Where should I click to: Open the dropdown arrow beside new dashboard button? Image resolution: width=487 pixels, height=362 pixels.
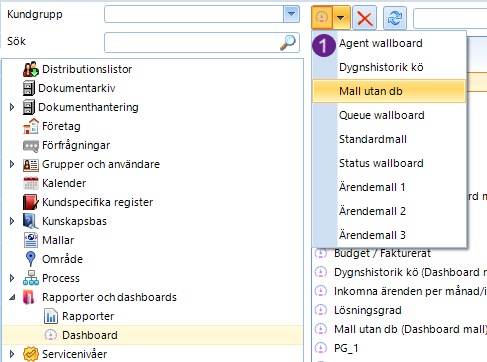[x=341, y=17]
